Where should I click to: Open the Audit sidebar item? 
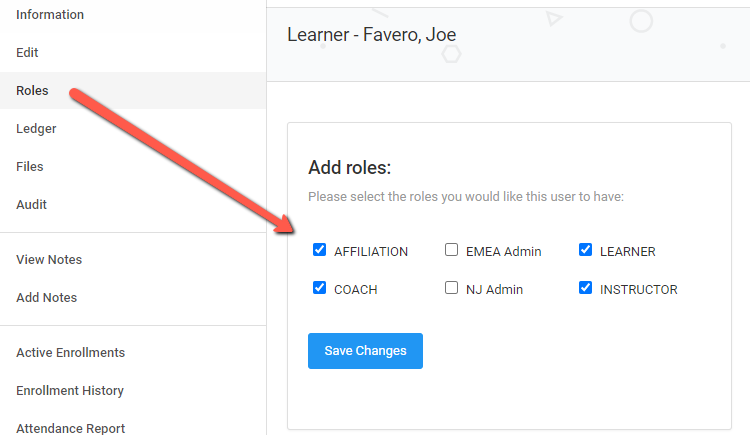tap(32, 205)
